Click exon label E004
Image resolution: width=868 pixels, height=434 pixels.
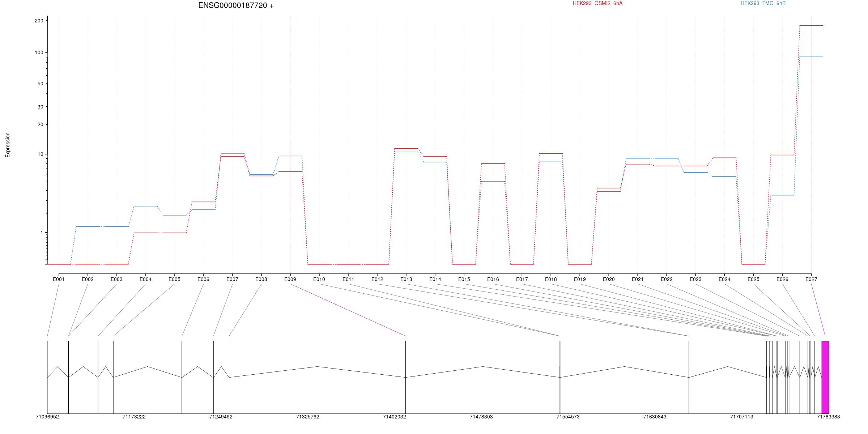[145, 279]
